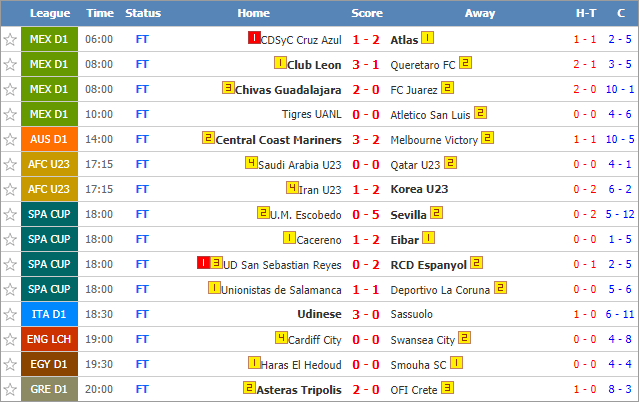The width and height of the screenshot is (639, 402).
Task: Open the ENG LCH league tag
Action: (x=49, y=339)
